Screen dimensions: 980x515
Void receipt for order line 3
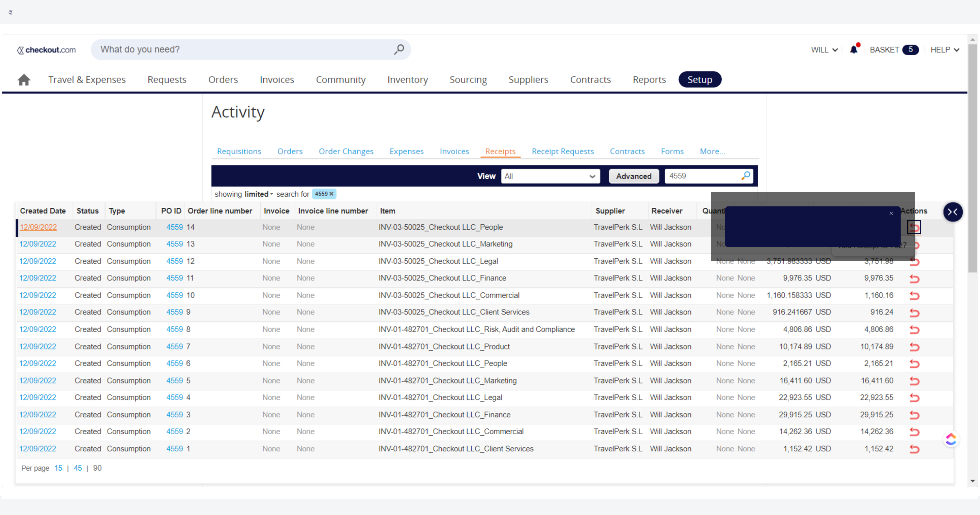(x=914, y=415)
